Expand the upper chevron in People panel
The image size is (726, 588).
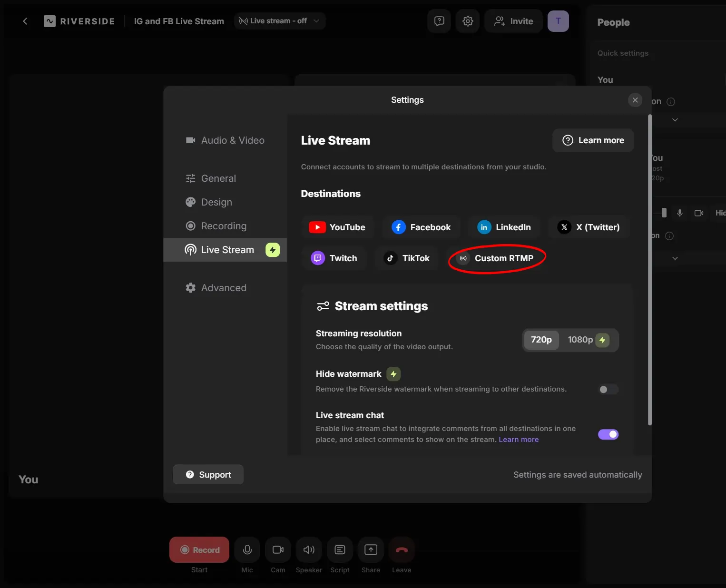pyautogui.click(x=675, y=120)
